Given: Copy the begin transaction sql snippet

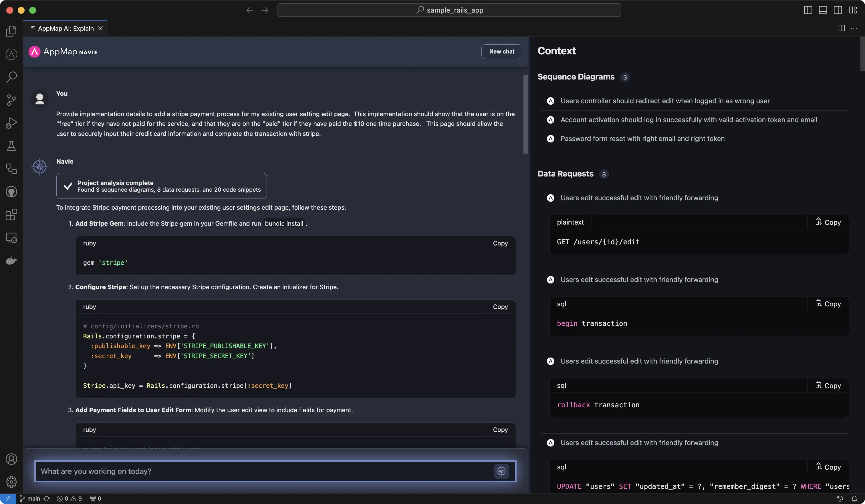Looking at the screenshot, I should pos(828,304).
